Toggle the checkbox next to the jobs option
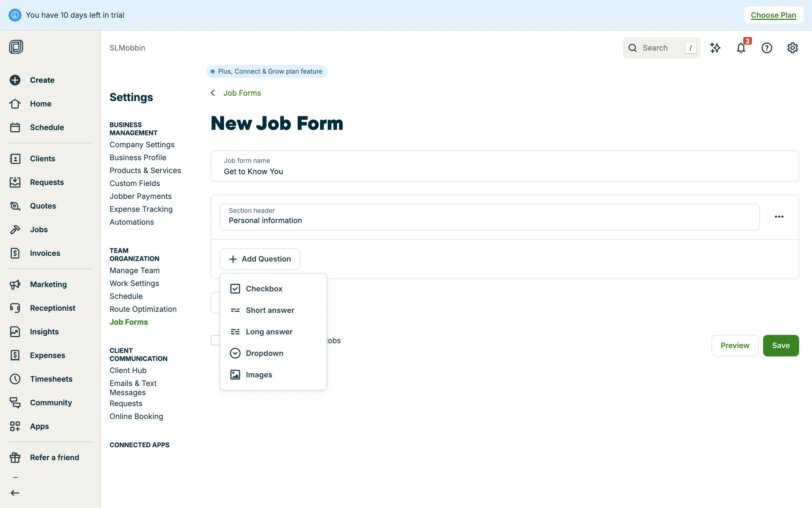 point(215,340)
